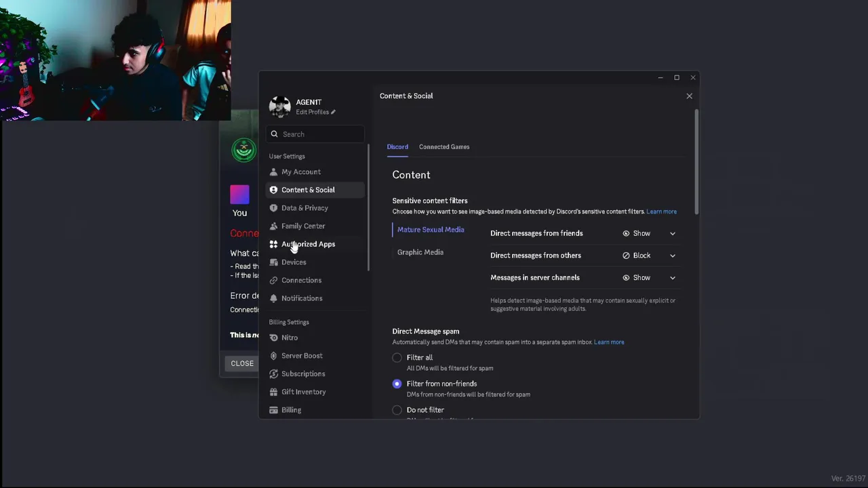Click the green emblem in background window
This screenshot has height=488, width=868.
click(x=244, y=150)
